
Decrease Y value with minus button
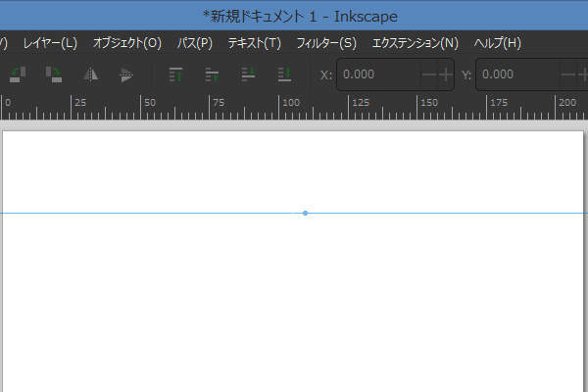click(x=568, y=74)
